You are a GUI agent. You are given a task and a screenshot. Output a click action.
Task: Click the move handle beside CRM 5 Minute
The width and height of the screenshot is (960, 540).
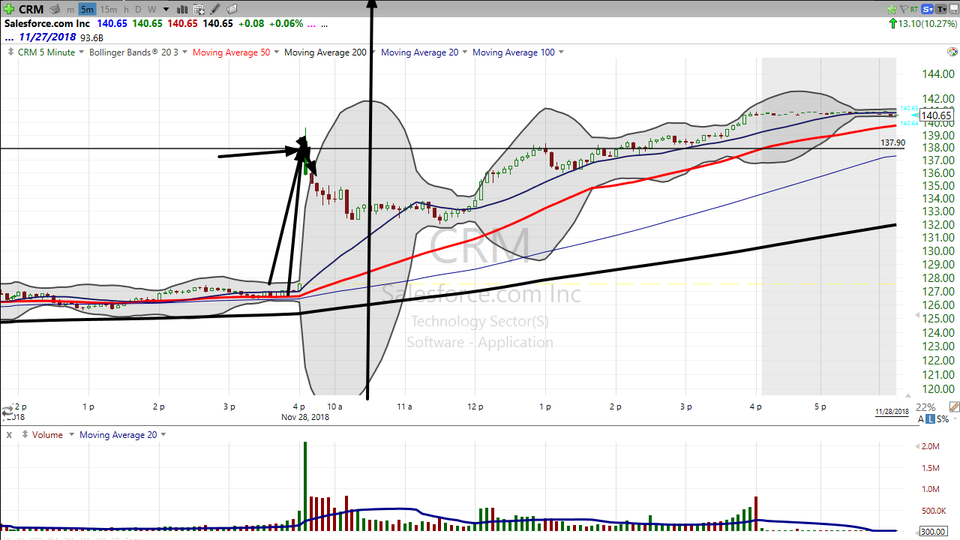point(10,52)
